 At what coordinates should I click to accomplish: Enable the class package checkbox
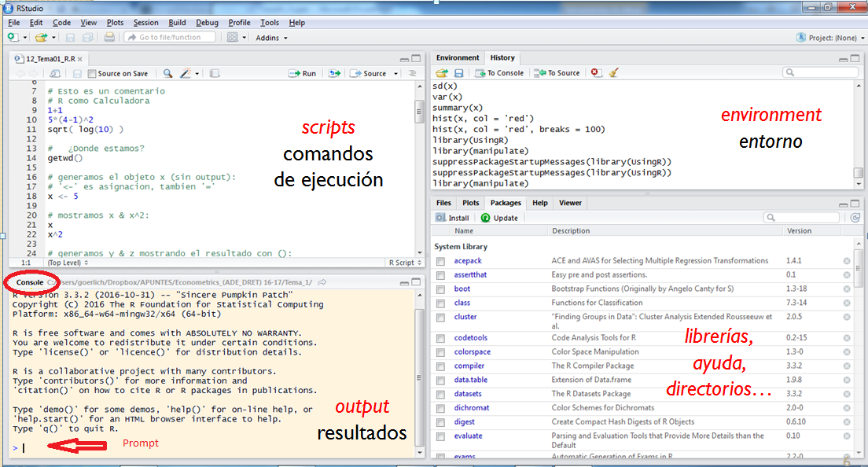coord(440,303)
